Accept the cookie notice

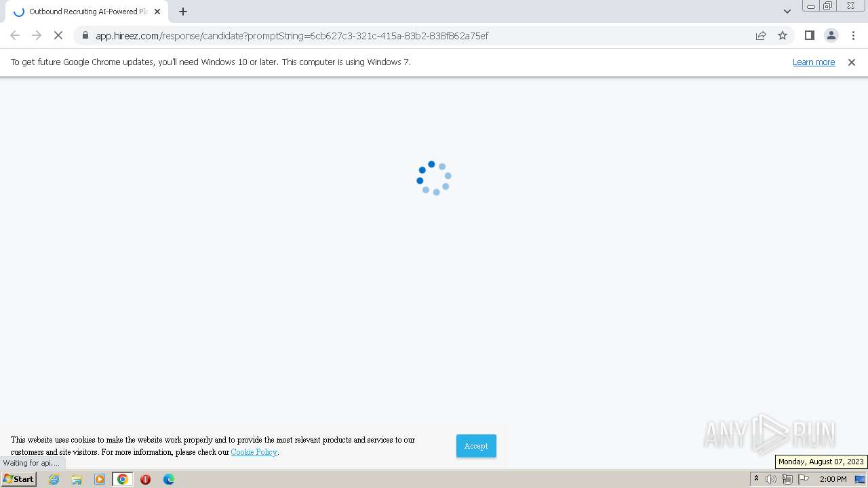pos(476,446)
